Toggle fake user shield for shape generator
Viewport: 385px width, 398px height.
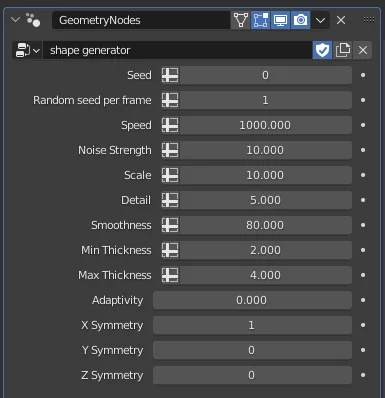322,50
